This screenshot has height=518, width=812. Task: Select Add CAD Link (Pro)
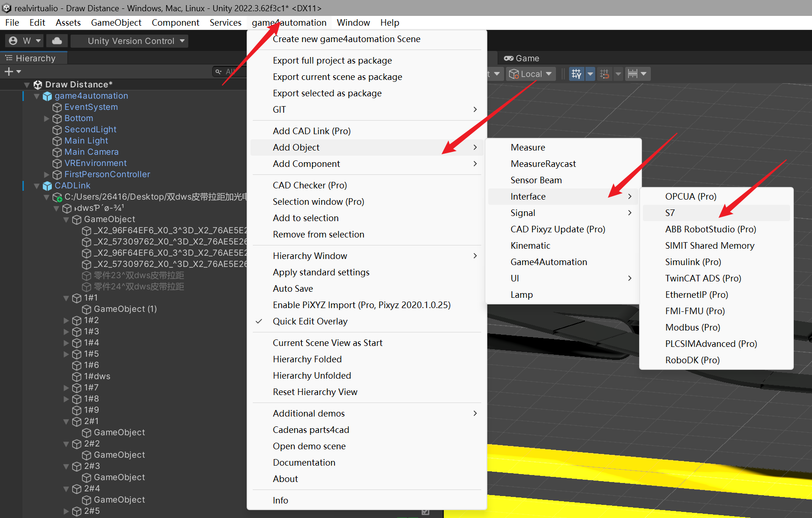coord(367,131)
